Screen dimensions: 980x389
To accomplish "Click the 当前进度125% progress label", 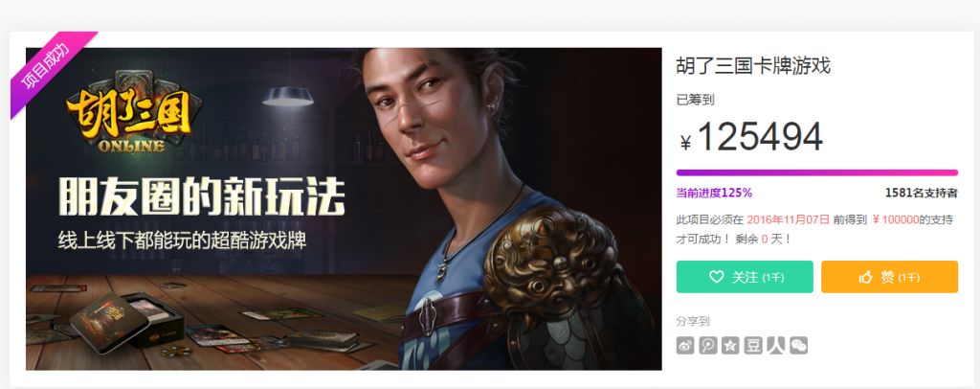I will (714, 194).
